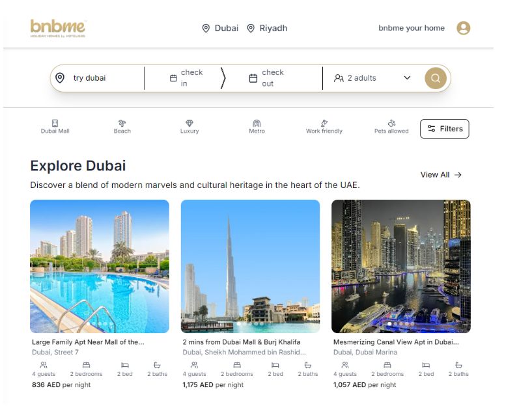Viewport: 532px width, 415px height.
Task: Open Large Family Apt pool photo
Action: [100, 266]
